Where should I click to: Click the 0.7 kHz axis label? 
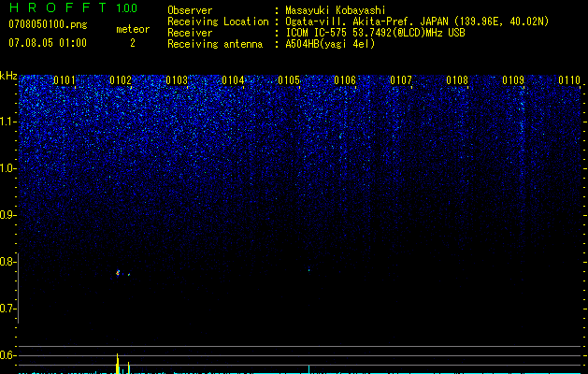8,309
